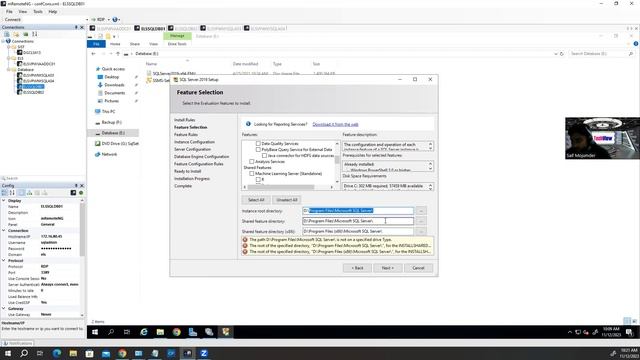
Task: Click the Explorer up-folder arrow
Action: [x=118, y=53]
